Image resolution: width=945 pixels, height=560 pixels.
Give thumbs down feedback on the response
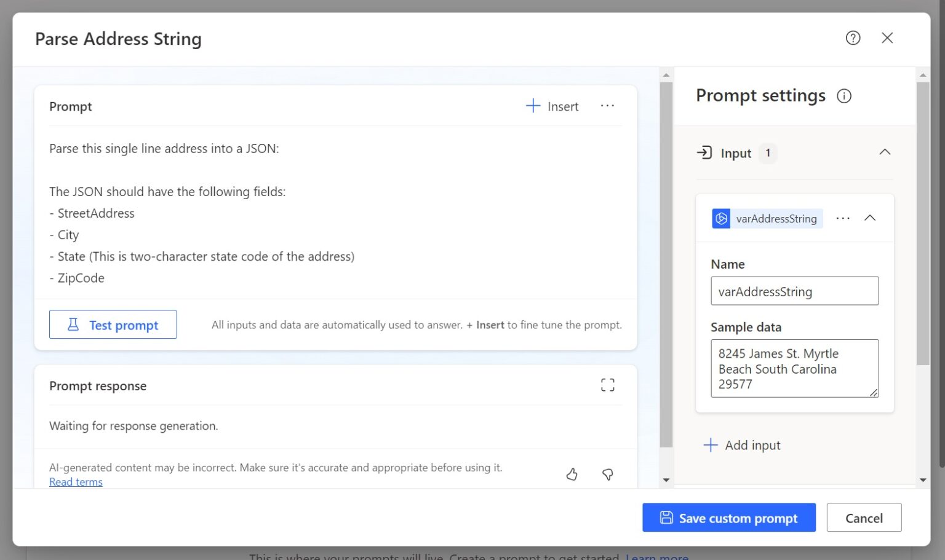coord(607,474)
